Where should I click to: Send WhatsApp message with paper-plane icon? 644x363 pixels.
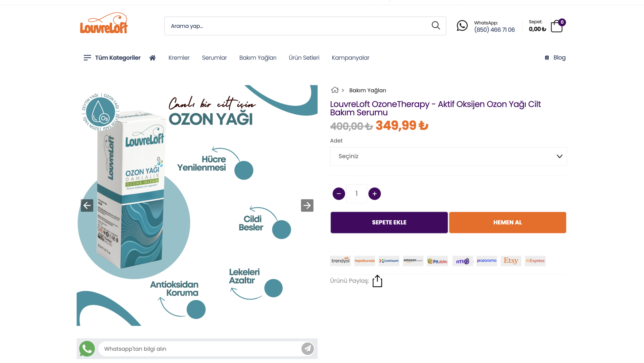[x=307, y=348]
